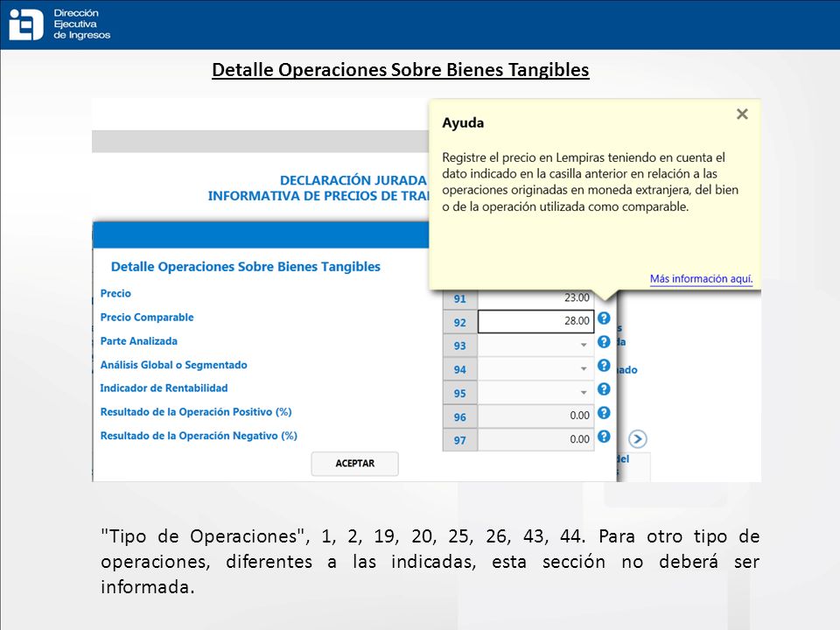Click help icon for field 93
This screenshot has height=630, width=840.
[604, 342]
